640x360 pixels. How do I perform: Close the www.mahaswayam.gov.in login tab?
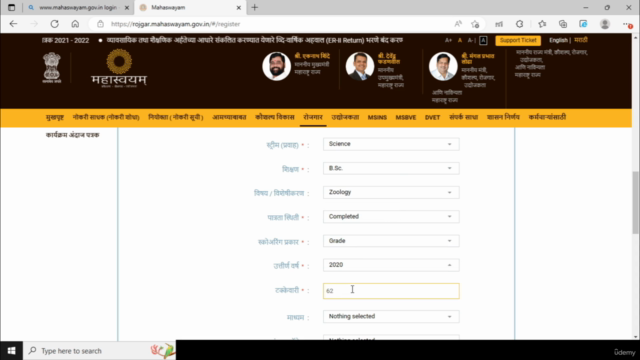(x=127, y=7)
